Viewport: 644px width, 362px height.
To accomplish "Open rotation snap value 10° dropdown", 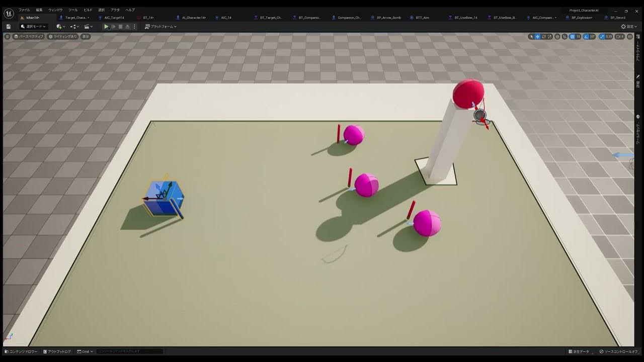I will click(592, 37).
